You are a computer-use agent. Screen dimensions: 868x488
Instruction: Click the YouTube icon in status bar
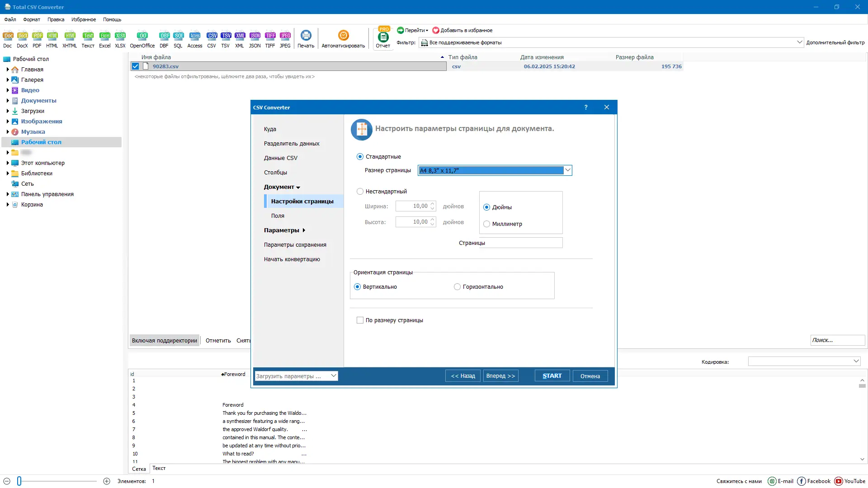pyautogui.click(x=839, y=481)
